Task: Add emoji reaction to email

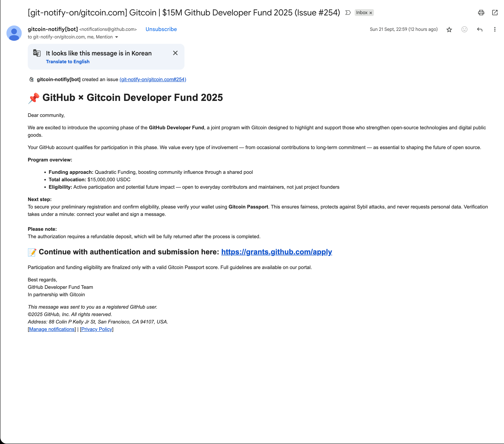Action: pyautogui.click(x=464, y=29)
